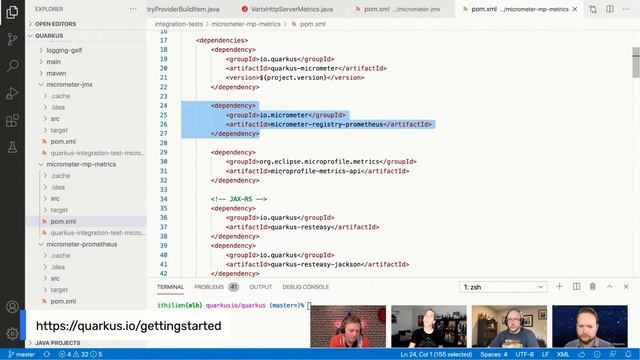This screenshot has height=360, width=640.
Task: Click integration-tests in breadcrumb
Action: pyautogui.click(x=179, y=24)
